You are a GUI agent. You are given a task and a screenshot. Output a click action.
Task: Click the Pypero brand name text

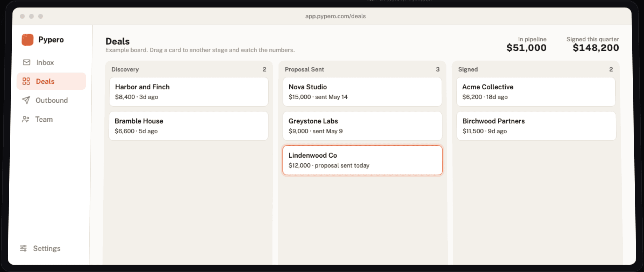click(51, 39)
